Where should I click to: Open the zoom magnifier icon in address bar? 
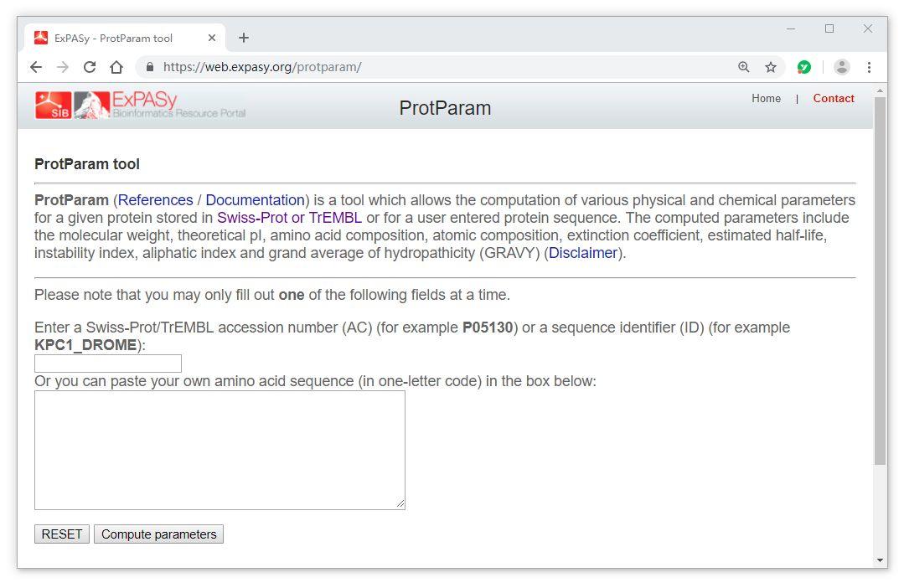[x=744, y=67]
